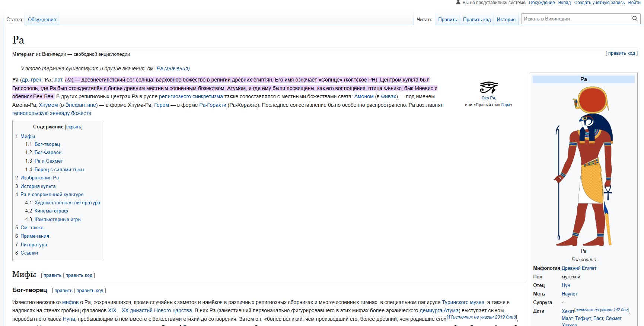The image size is (644, 326).
Task: Open the Обсуждение page tab
Action: point(42,20)
